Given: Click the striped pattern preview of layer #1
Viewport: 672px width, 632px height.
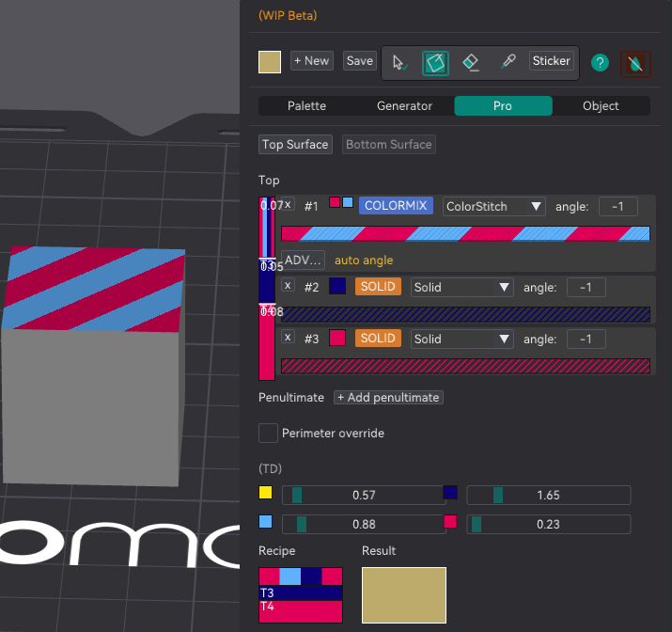Looking at the screenshot, I should pos(465,233).
